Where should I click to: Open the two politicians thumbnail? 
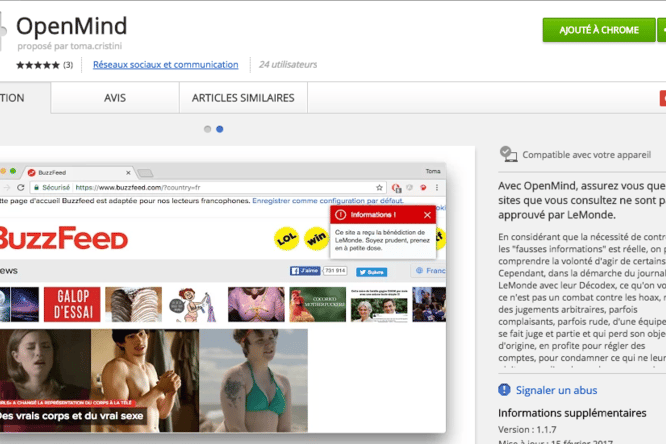pos(379,304)
